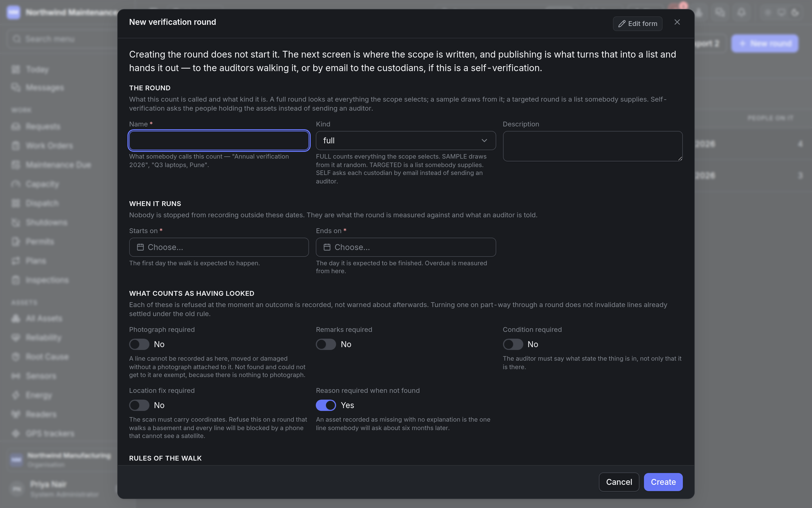
Task: Click the Dispatch sidebar icon
Action: 16,203
